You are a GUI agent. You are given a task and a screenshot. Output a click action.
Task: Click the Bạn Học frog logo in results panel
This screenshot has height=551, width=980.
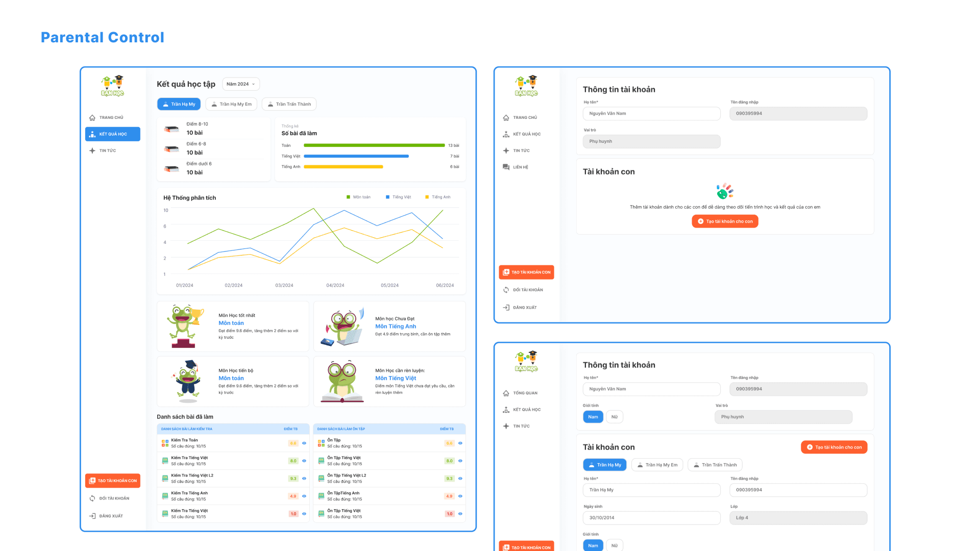(112, 86)
